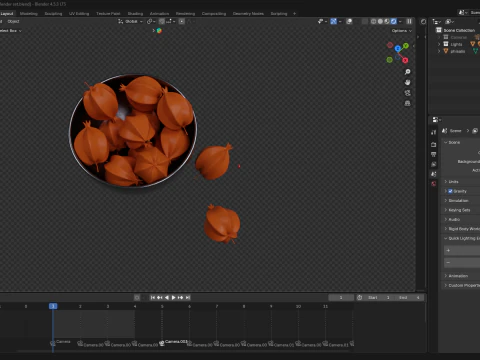Switch to the Geometry Nodes workspace tab

248,14
